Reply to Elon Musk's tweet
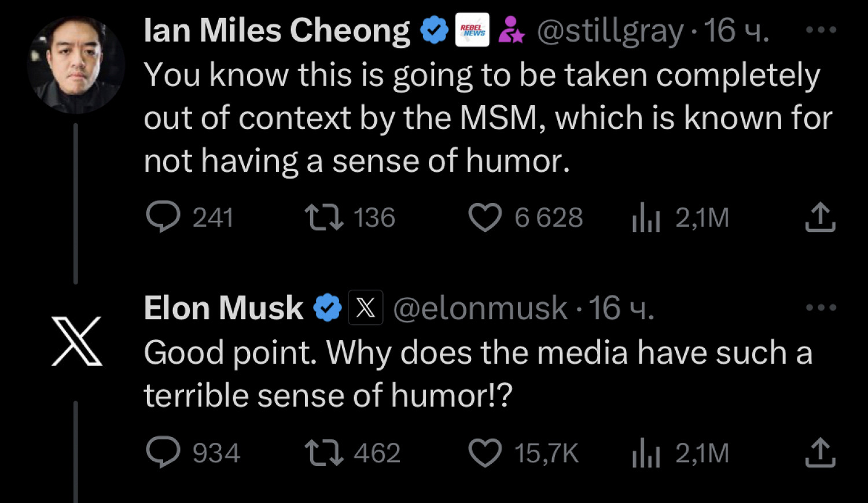 163,453
